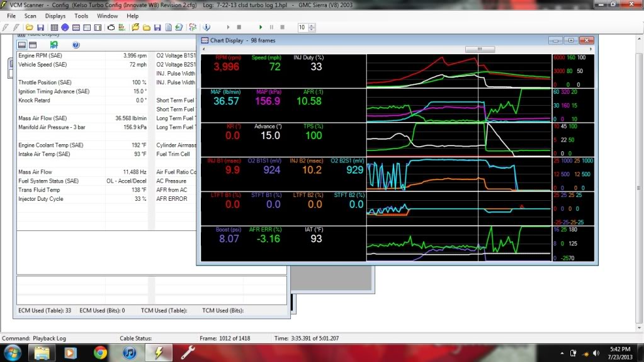This screenshot has width=644, height=362.
Task: Save log with the second floppy icon
Action: point(157,28)
